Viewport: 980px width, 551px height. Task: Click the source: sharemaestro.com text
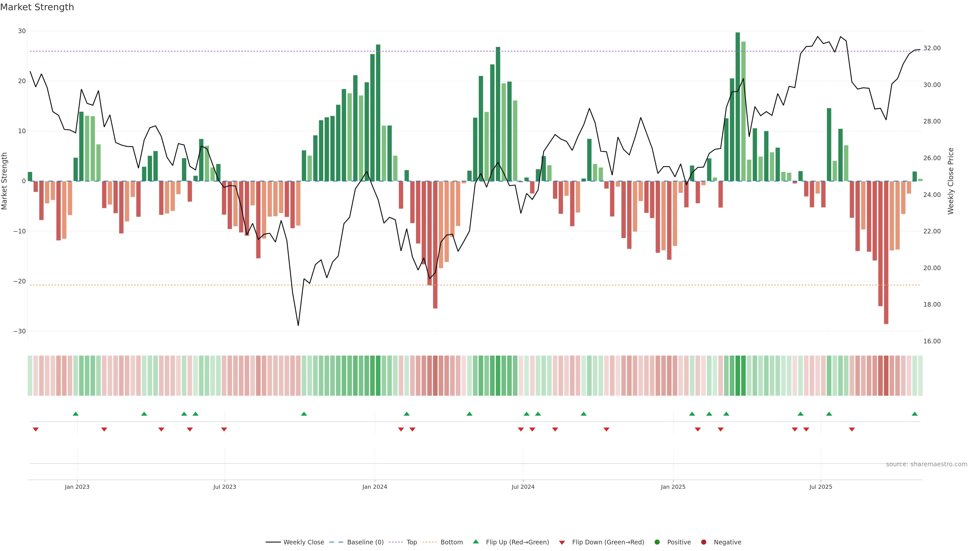pyautogui.click(x=926, y=464)
